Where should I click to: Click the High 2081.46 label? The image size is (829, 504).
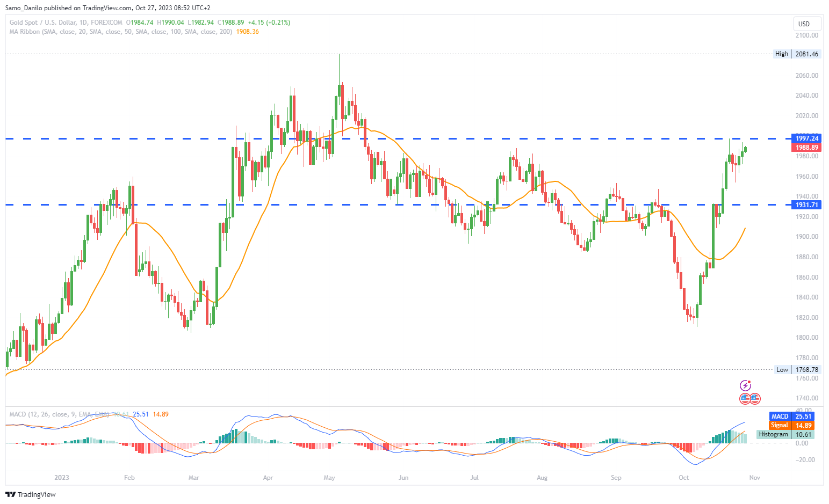(x=797, y=54)
